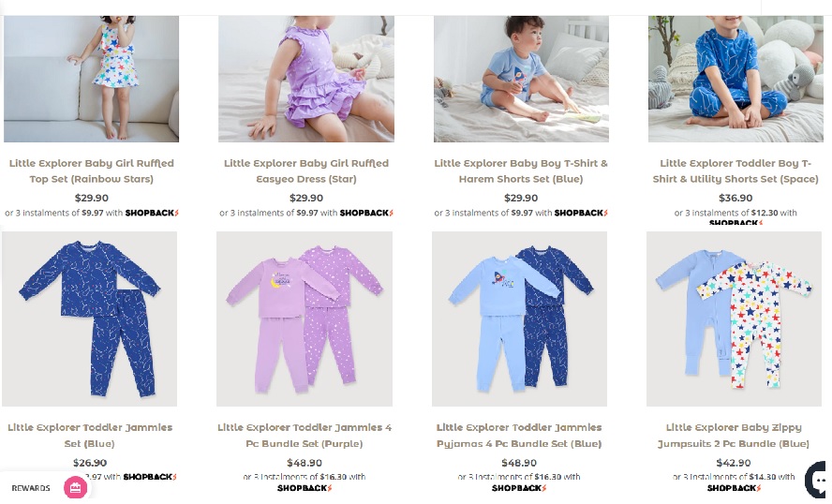View blue jammies pyjamas bundle image
This screenshot has width=832, height=504.
519,319
